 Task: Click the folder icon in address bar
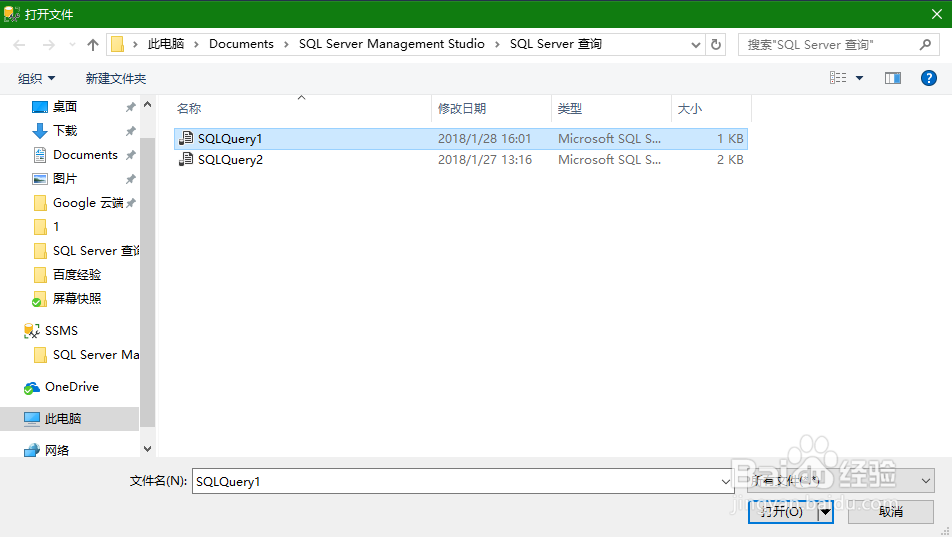(117, 44)
